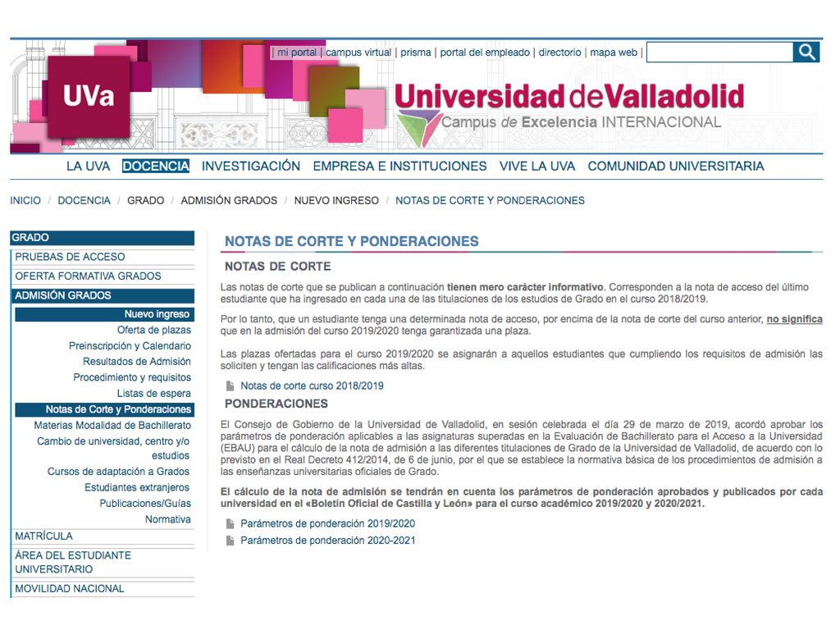
Task: Open portal del empleado link
Action: pyautogui.click(x=485, y=52)
